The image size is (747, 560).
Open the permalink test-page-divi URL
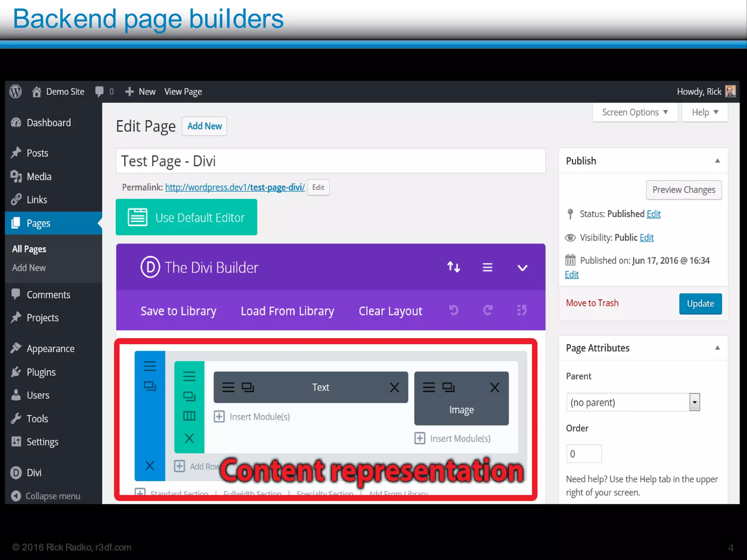click(235, 187)
